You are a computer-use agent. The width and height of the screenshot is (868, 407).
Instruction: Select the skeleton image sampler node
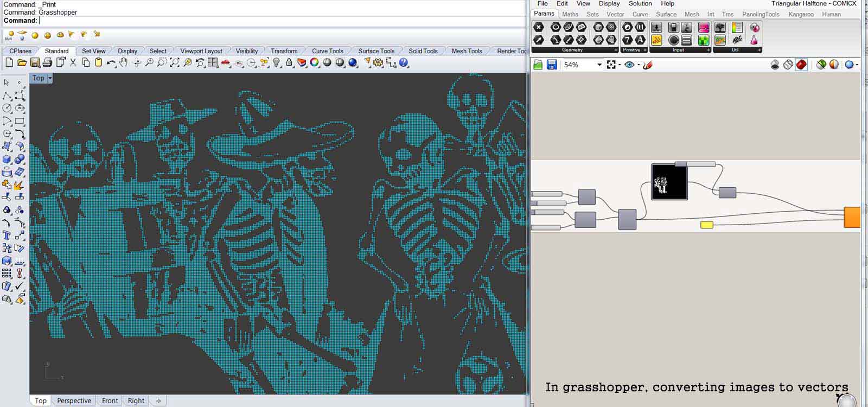pos(669,182)
